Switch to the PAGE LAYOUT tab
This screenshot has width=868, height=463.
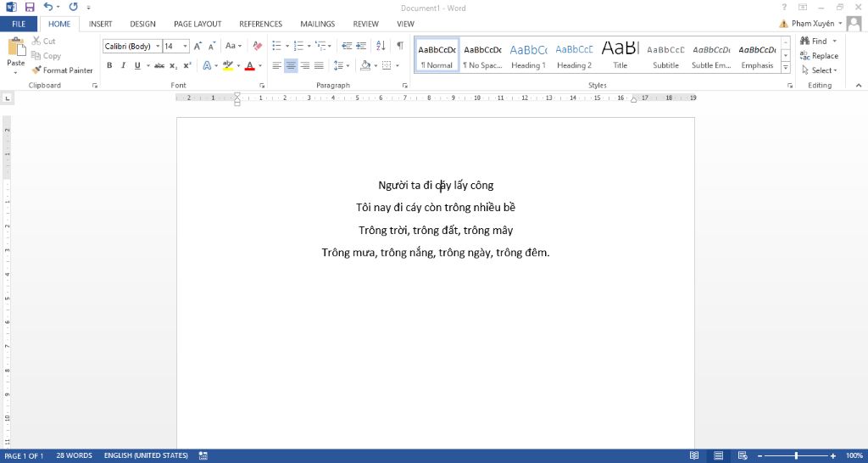(198, 24)
